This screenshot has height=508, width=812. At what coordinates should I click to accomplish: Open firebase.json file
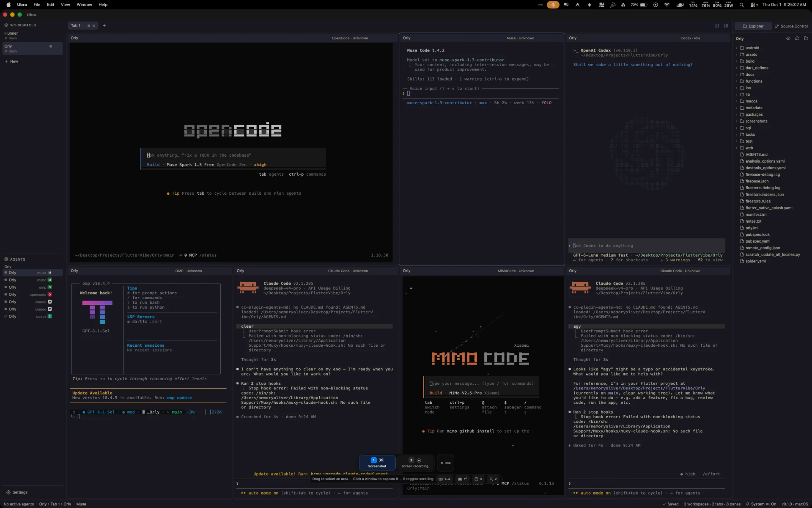point(757,181)
